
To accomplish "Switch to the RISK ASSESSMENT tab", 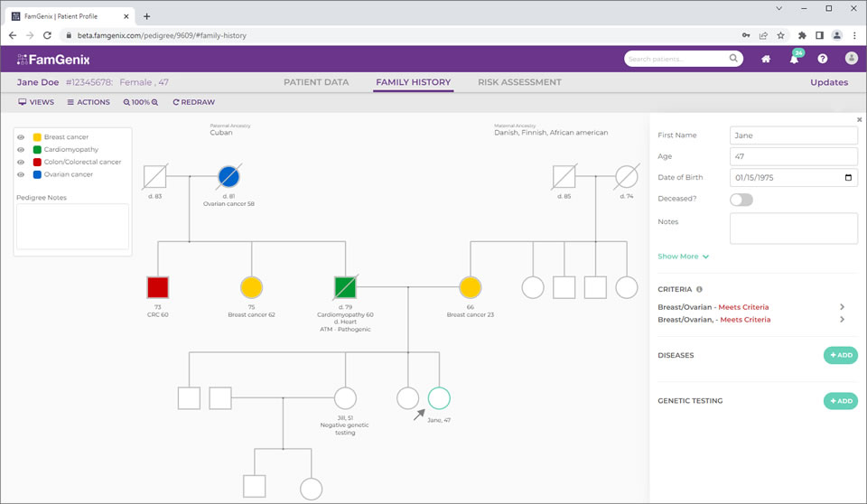I will pos(520,82).
